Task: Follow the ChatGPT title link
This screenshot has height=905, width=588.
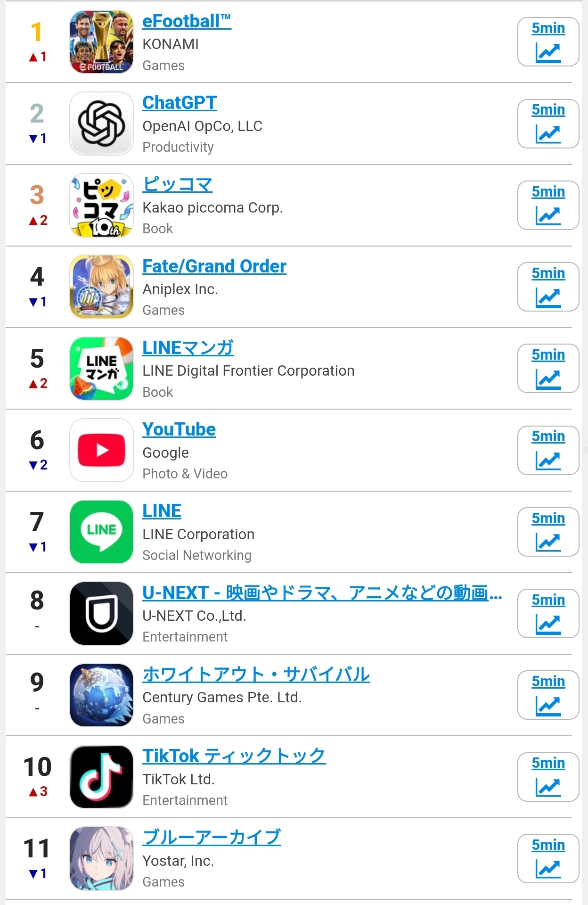Action: pos(180,103)
